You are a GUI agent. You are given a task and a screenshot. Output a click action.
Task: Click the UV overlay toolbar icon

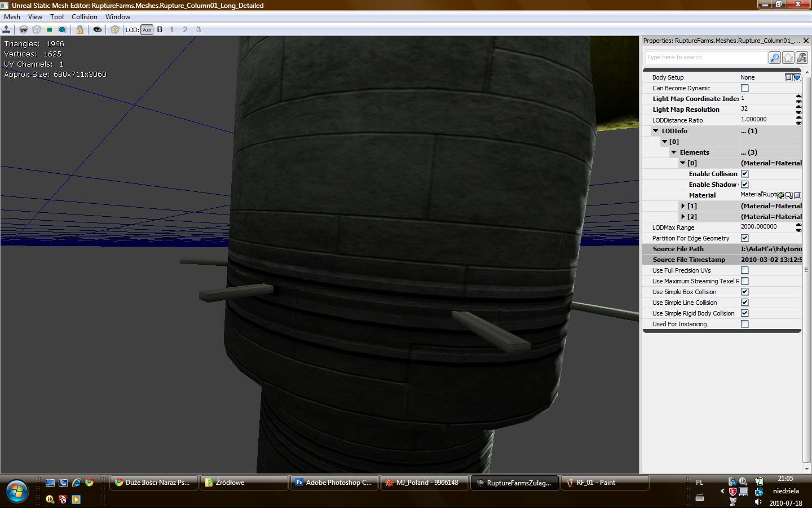[x=24, y=29]
